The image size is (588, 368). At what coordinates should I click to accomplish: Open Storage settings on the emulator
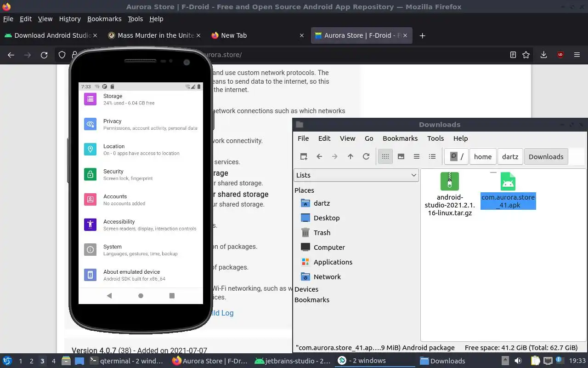[x=141, y=99]
